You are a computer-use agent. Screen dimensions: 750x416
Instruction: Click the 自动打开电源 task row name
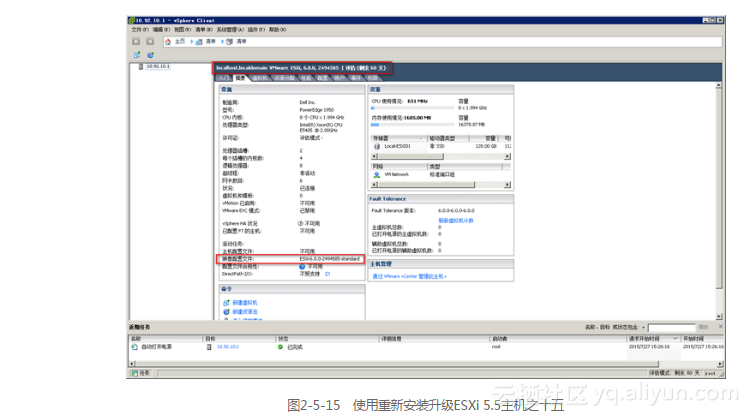coord(156,347)
